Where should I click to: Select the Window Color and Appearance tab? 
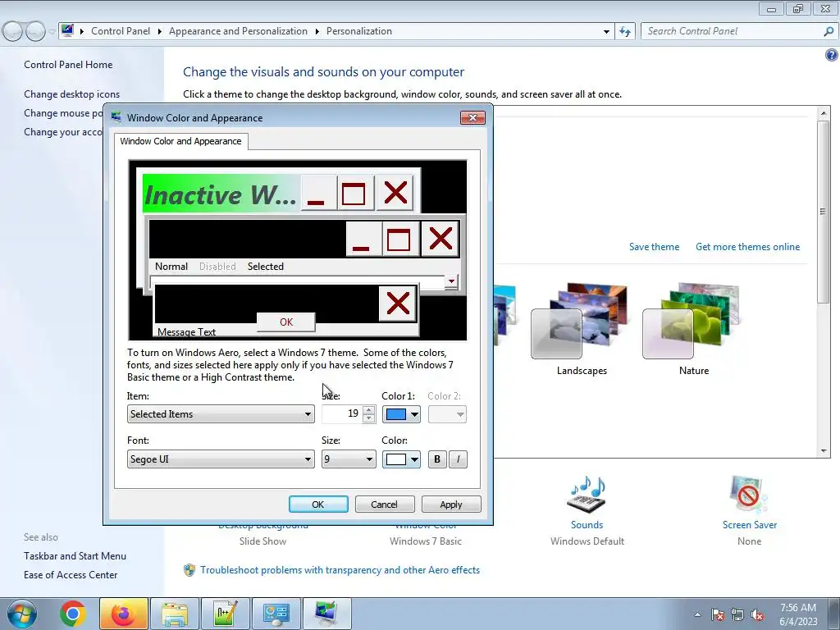tap(180, 141)
